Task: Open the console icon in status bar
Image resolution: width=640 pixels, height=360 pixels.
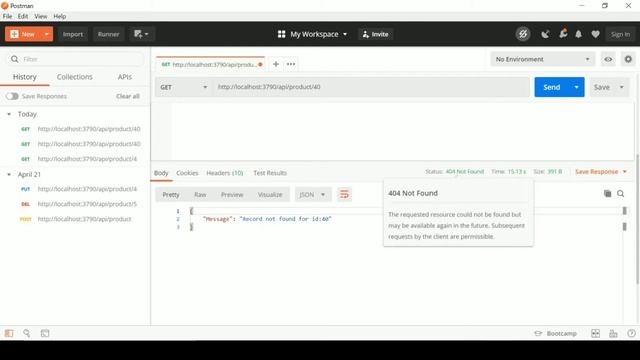Action: point(45,333)
